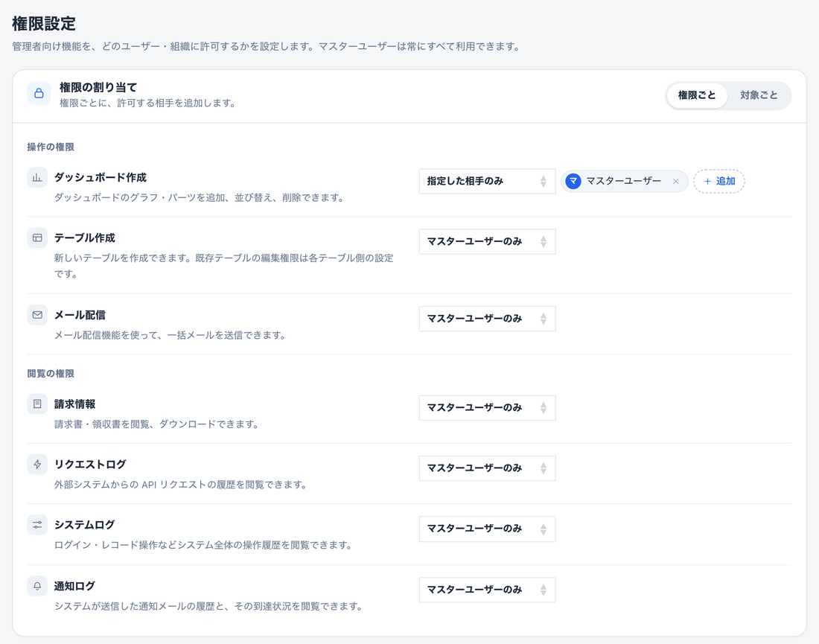
Task: Click the bell icon for 通知ログ
Action: click(x=37, y=586)
